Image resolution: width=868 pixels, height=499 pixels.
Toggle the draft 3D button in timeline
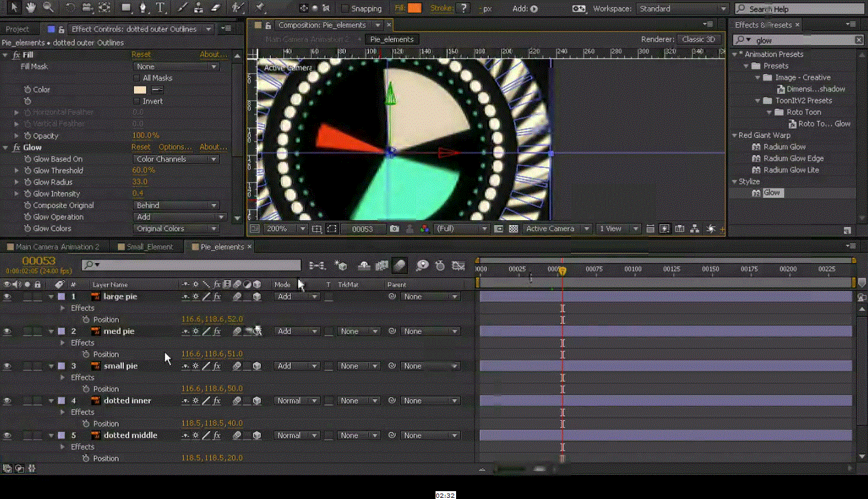[341, 266]
